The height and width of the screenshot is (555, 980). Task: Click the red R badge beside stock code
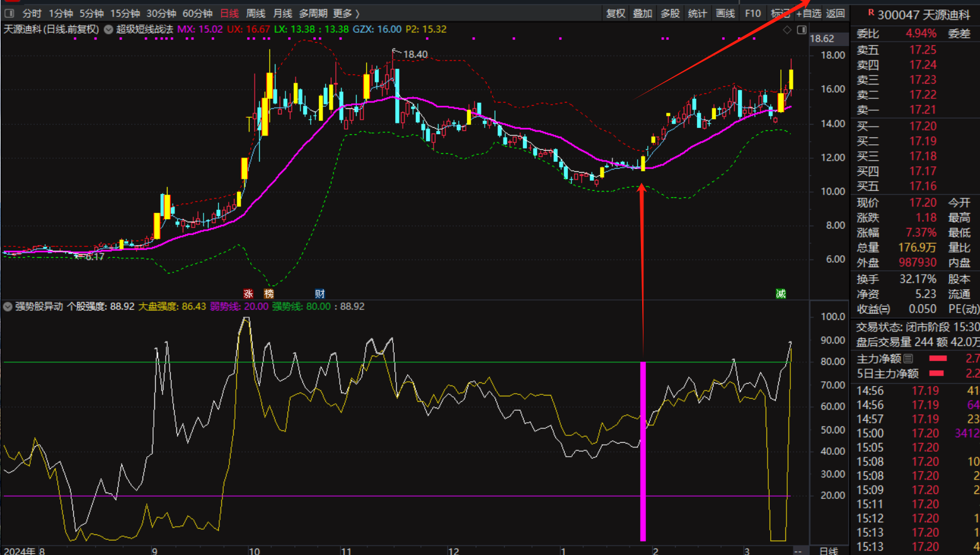[x=870, y=13]
